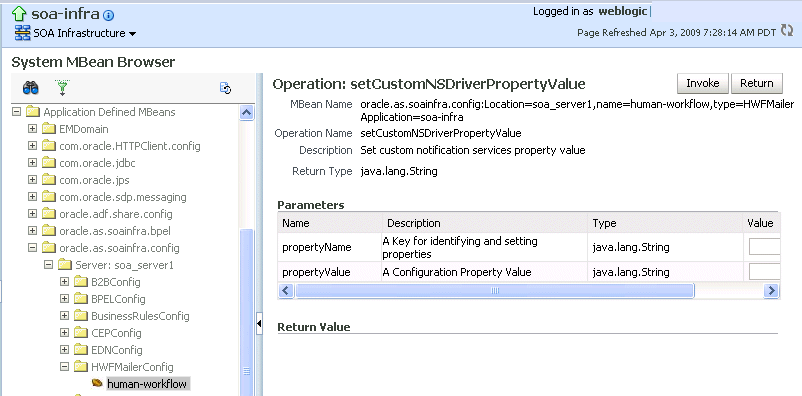
Task: Click the Return button
Action: [757, 83]
